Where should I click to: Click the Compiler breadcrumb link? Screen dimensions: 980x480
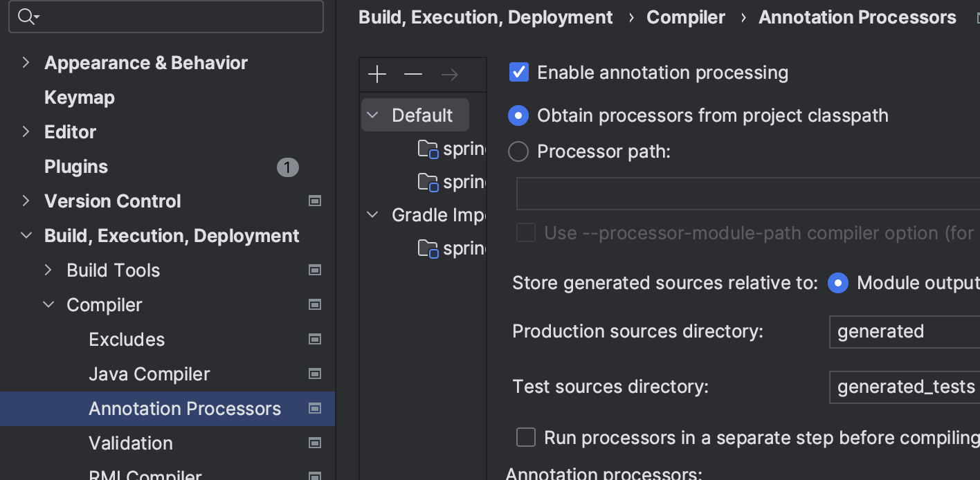point(685,17)
